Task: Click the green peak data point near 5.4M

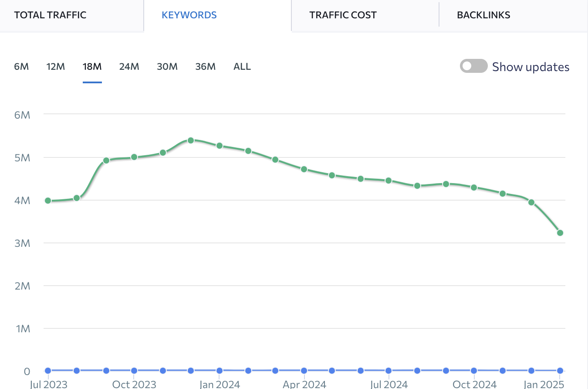Action: tap(191, 140)
